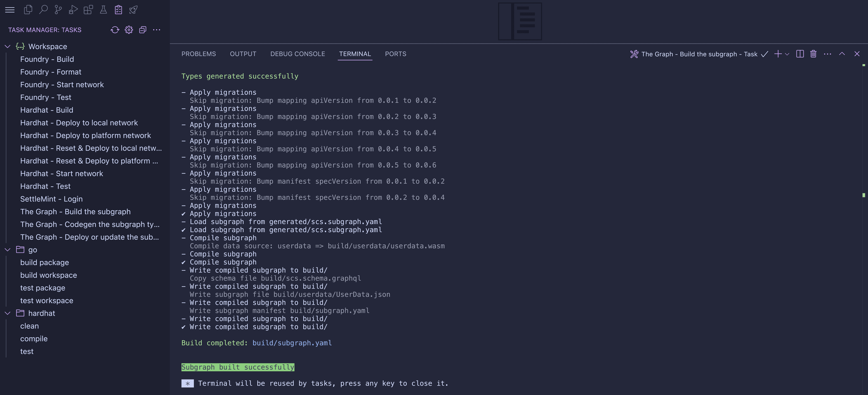This screenshot has height=395, width=868.
Task: Create a new terminal with plus icon
Action: click(778, 54)
